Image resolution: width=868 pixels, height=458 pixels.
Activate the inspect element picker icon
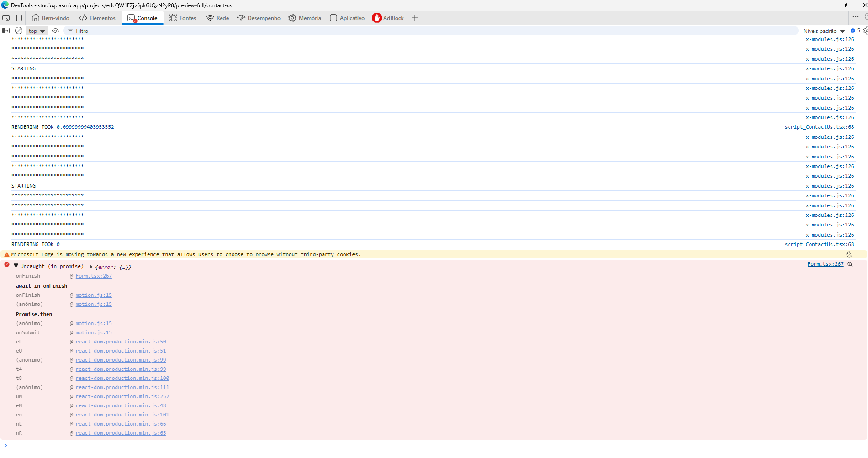tap(6, 18)
